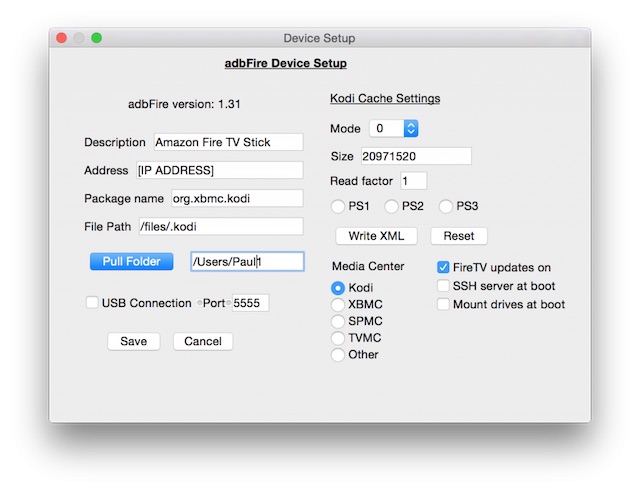Image resolution: width=640 pixels, height=493 pixels.
Task: Click the green zoom window button
Action: click(x=97, y=38)
